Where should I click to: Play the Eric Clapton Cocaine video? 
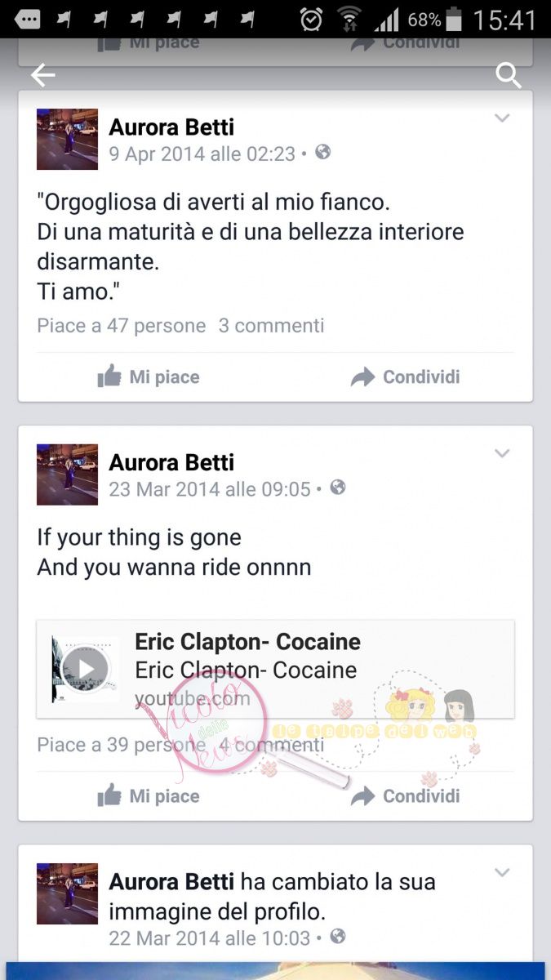coord(86,669)
